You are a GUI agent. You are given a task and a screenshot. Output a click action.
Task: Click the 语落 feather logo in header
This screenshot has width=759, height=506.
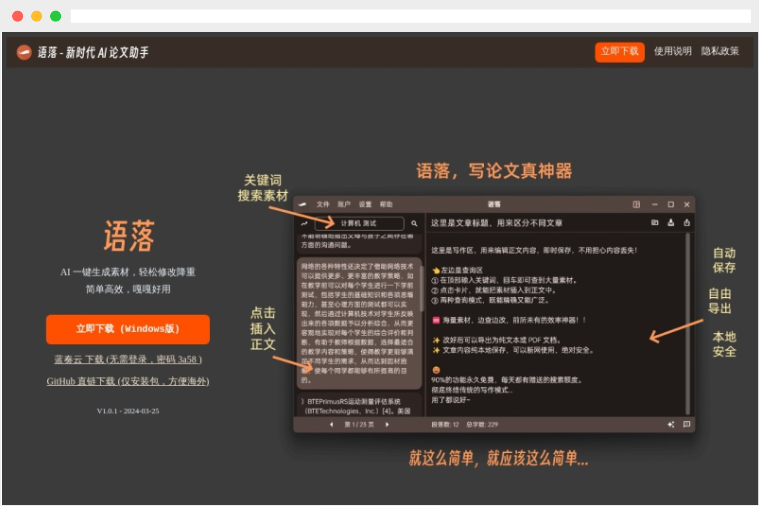click(x=24, y=52)
